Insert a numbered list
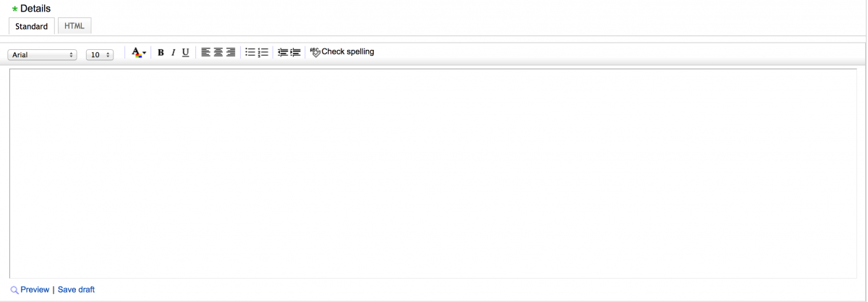The image size is (868, 302). 263,53
